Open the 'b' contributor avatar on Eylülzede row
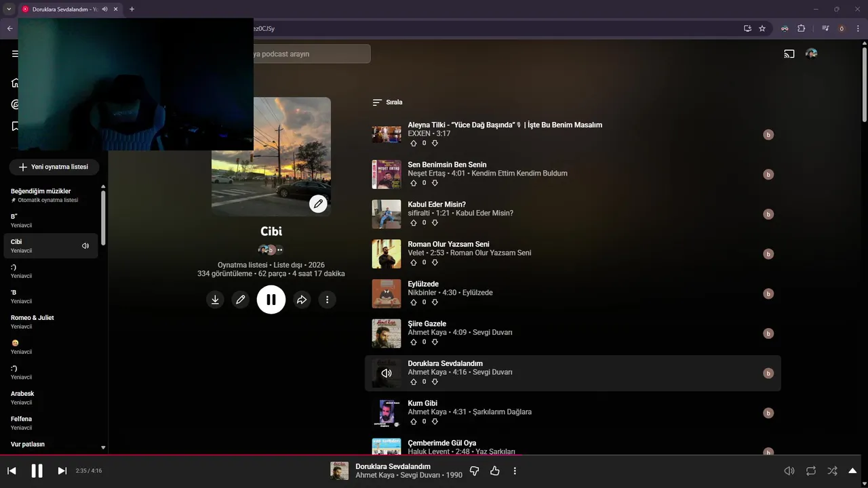 tap(768, 293)
